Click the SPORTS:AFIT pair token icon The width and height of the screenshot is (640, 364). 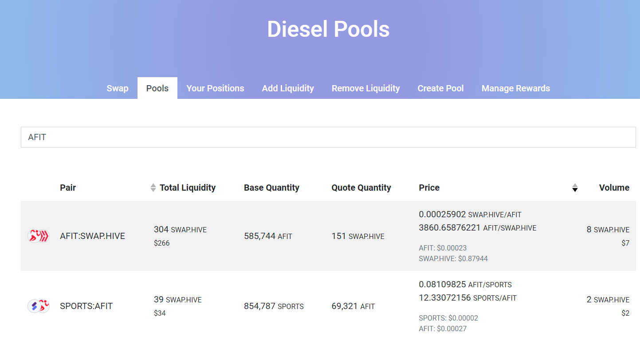[x=38, y=306]
